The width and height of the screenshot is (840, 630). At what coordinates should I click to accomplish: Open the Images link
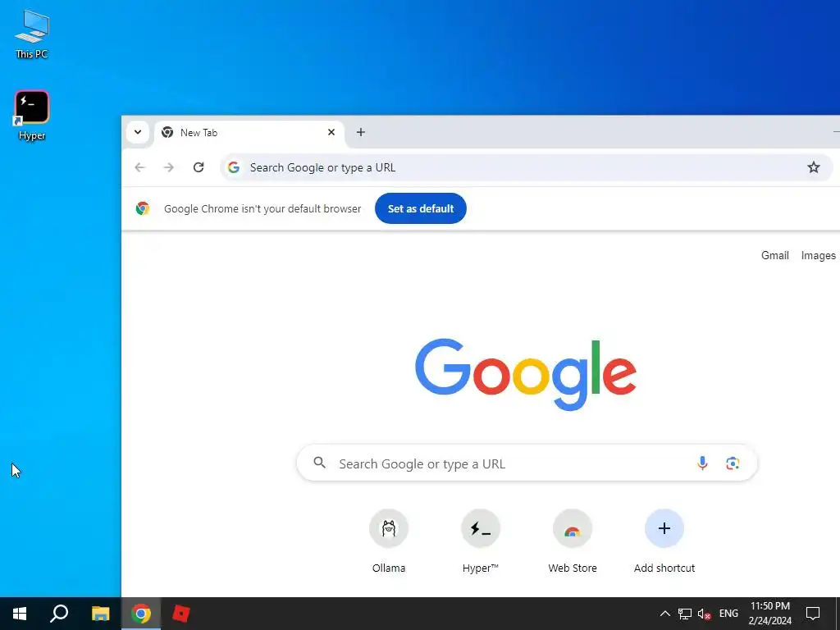tap(818, 256)
